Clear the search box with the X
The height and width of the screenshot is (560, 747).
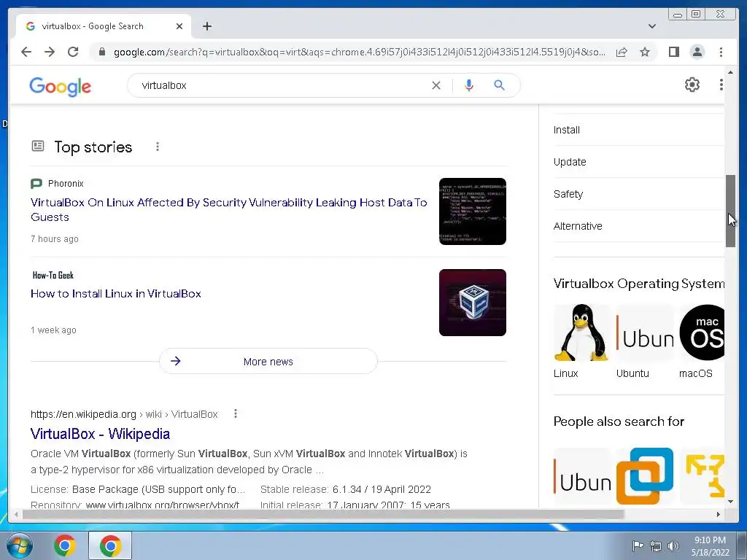pyautogui.click(x=436, y=85)
